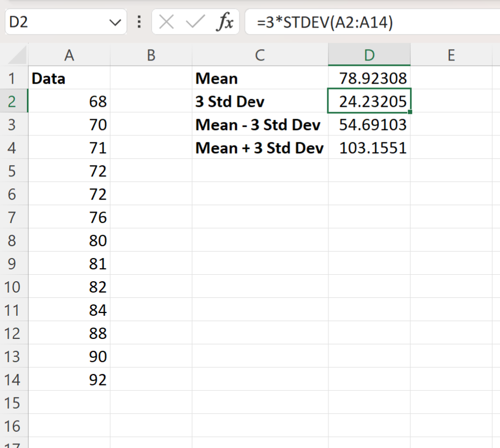The image size is (500, 448).
Task: Select the Mean value cell showing 78.92308
Action: click(x=369, y=78)
